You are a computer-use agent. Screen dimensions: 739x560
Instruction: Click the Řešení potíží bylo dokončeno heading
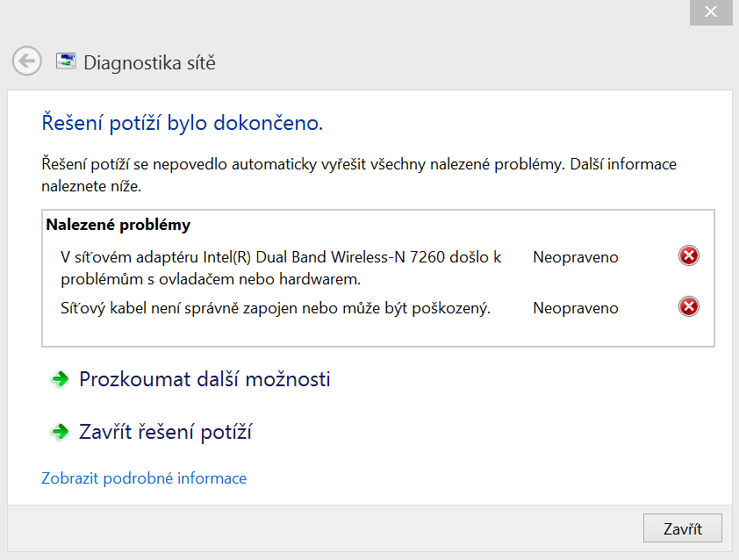[183, 123]
